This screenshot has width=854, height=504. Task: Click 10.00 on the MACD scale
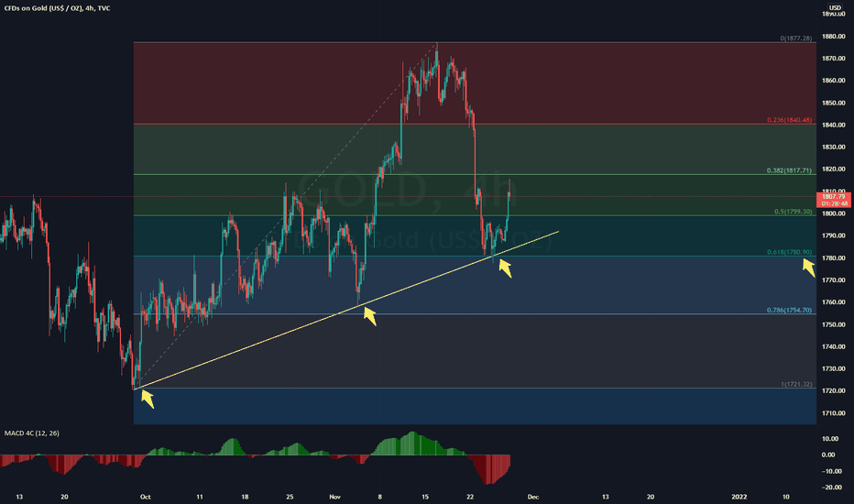pyautogui.click(x=829, y=439)
